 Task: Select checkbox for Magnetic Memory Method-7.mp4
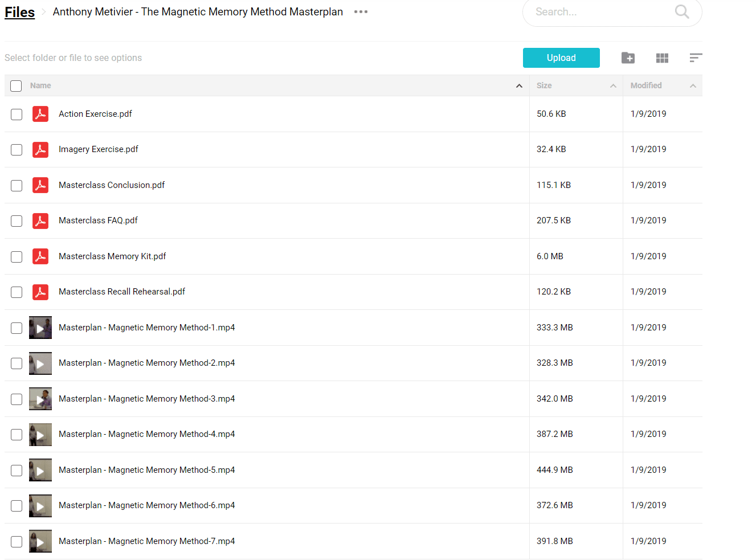click(17, 542)
